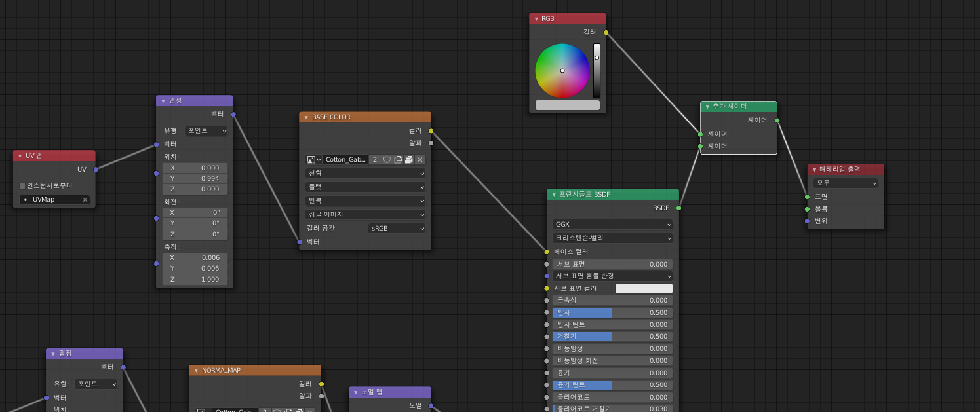
Task: Click the 위치 Y field showing 0.994
Action: click(x=195, y=178)
